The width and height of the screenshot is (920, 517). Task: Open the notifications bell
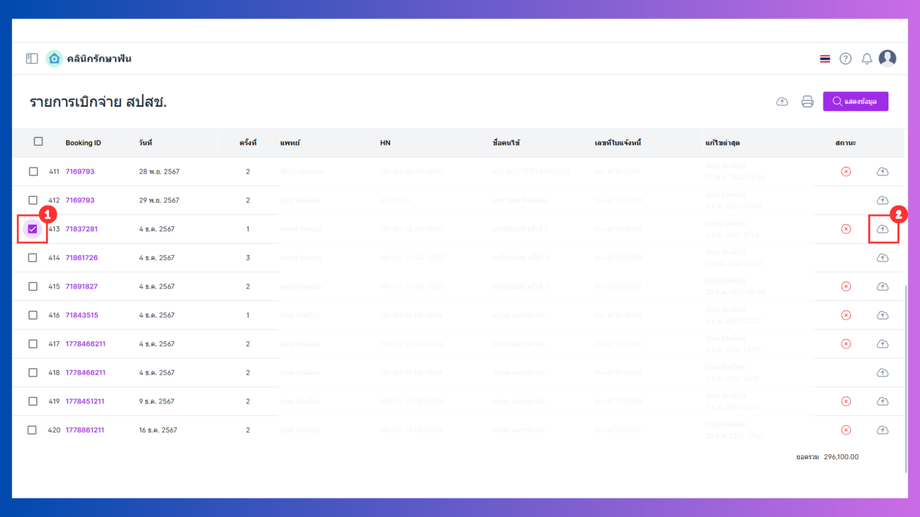coord(867,59)
